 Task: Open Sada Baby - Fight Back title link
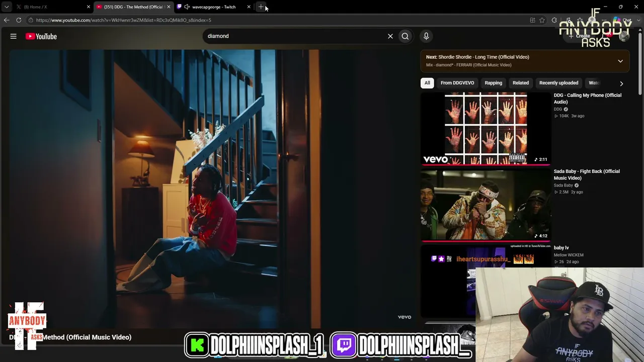pos(587,174)
